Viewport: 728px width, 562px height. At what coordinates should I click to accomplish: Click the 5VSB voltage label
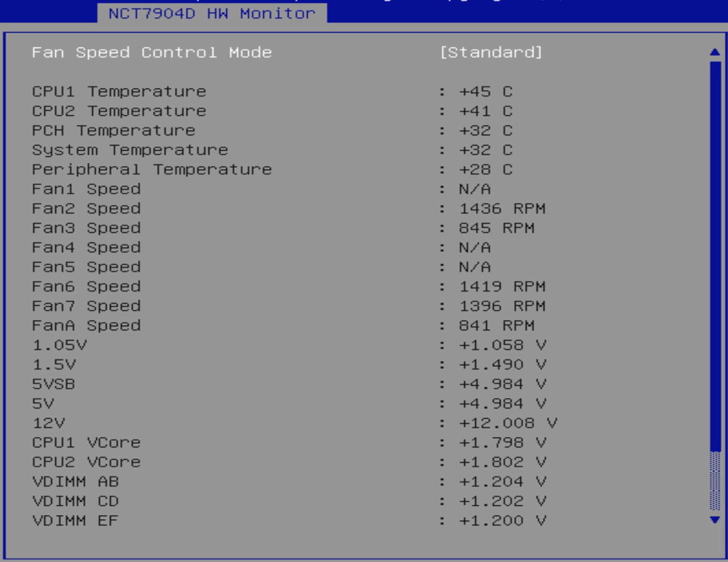click(x=53, y=384)
